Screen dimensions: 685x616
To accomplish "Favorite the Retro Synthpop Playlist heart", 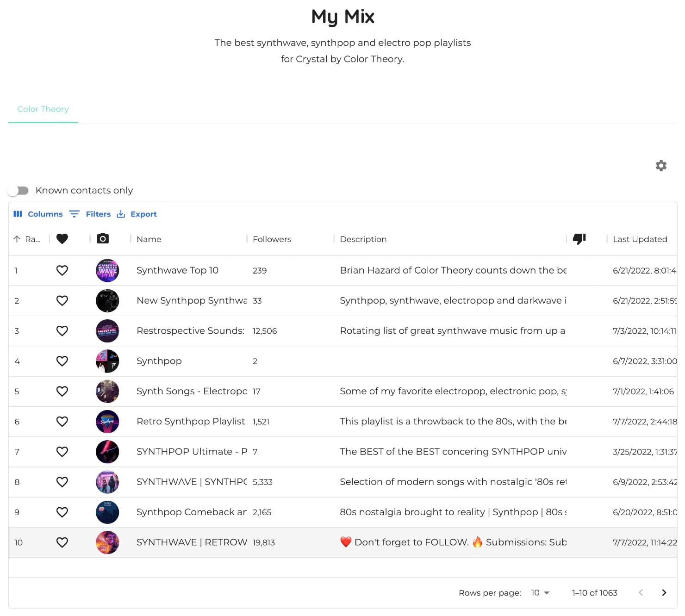I will (x=62, y=422).
